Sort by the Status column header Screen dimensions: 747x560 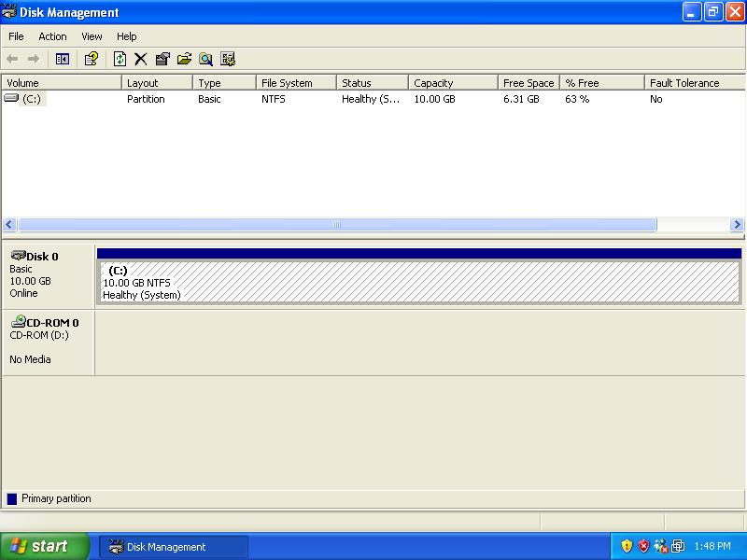373,83
